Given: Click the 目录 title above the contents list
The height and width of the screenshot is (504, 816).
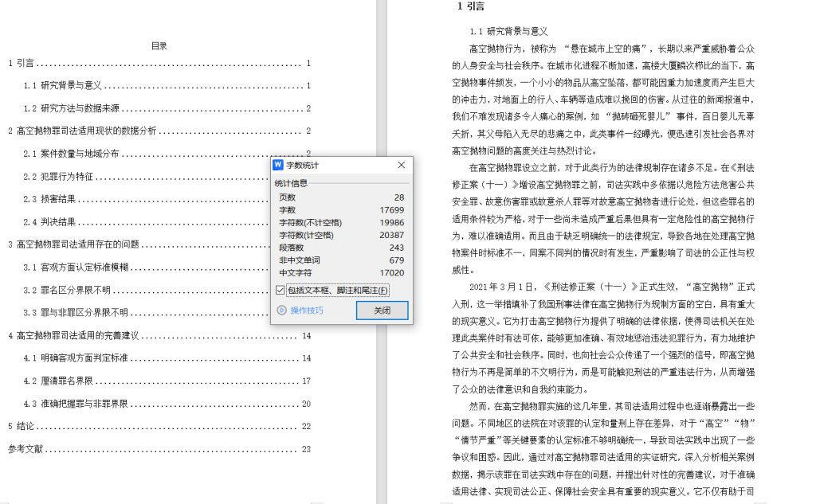Looking at the screenshot, I should click(x=158, y=45).
